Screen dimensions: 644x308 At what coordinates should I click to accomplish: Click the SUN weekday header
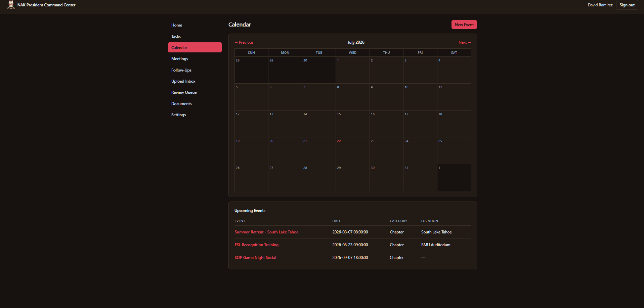point(251,53)
